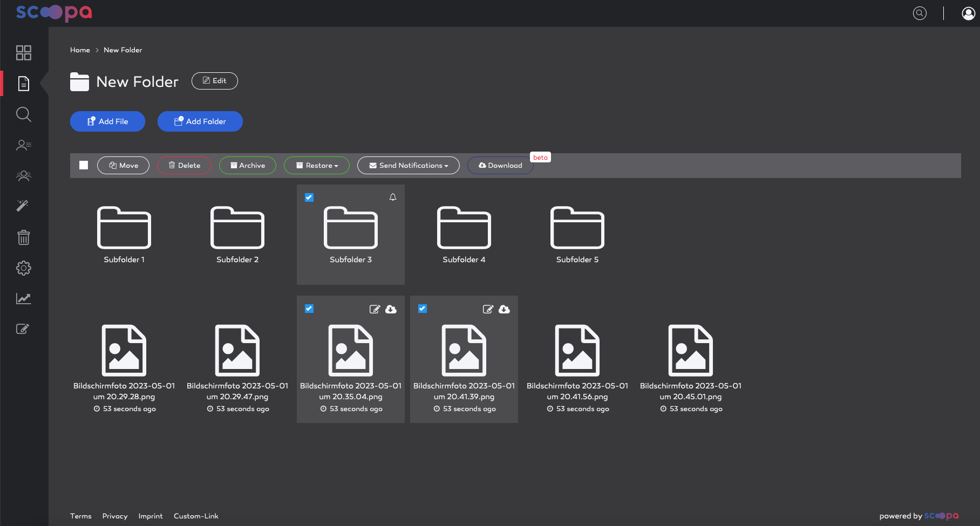Image resolution: width=980 pixels, height=526 pixels.
Task: Open the trash bin icon in sidebar
Action: (x=24, y=237)
